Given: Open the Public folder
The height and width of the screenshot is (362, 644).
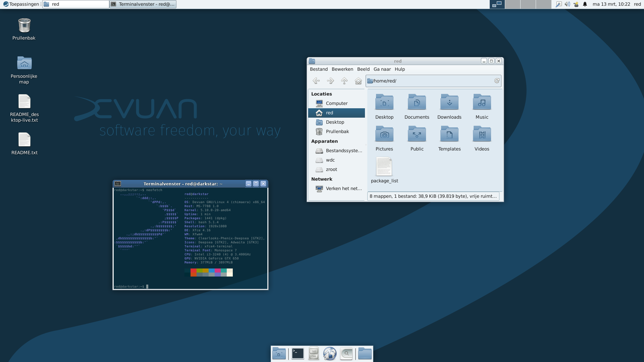Looking at the screenshot, I should pyautogui.click(x=417, y=138).
